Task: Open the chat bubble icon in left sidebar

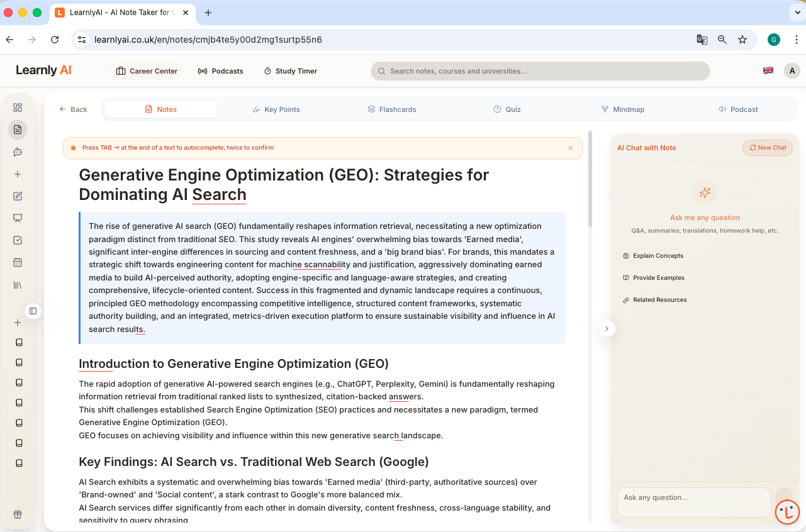Action: (x=18, y=152)
